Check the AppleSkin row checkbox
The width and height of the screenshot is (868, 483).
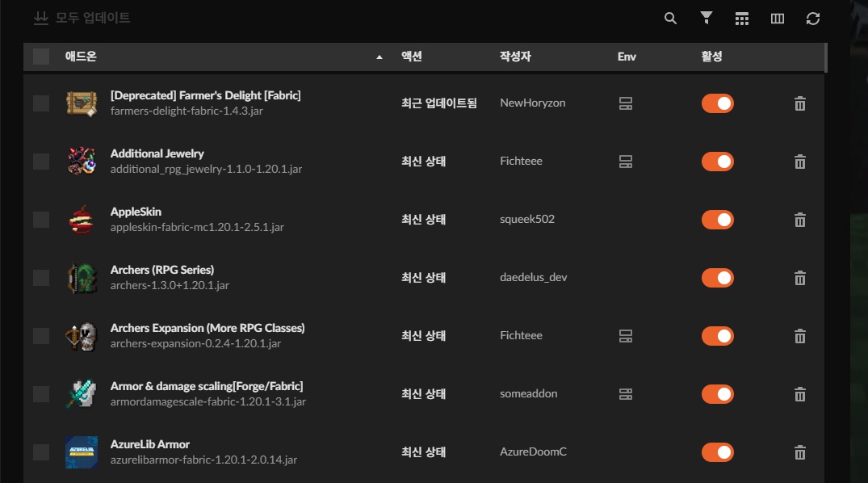pos(41,220)
